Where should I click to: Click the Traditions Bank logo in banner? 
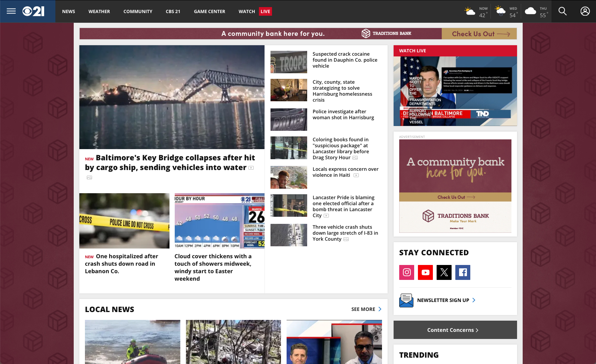[x=386, y=34]
